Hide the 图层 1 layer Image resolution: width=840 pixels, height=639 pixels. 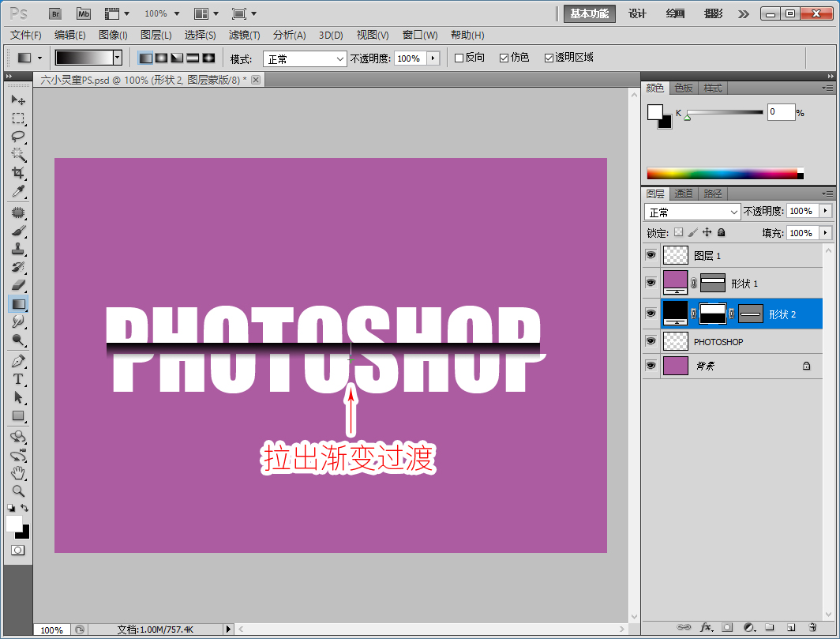coord(651,255)
